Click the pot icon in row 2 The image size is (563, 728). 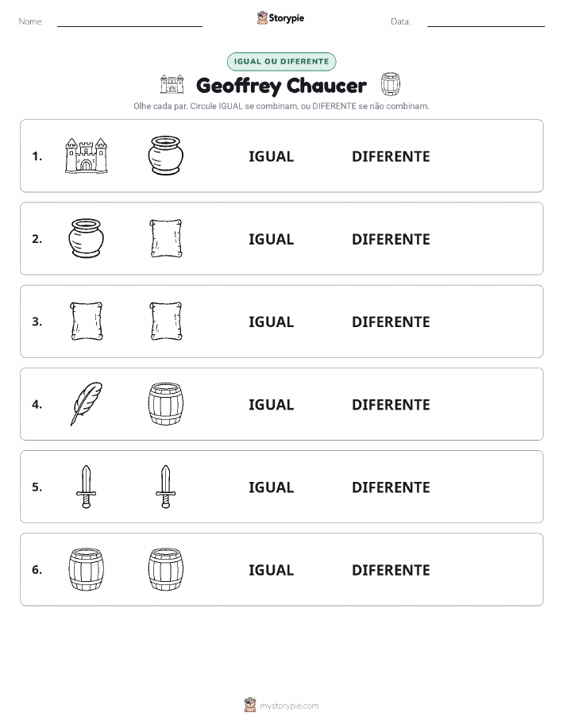[87, 238]
